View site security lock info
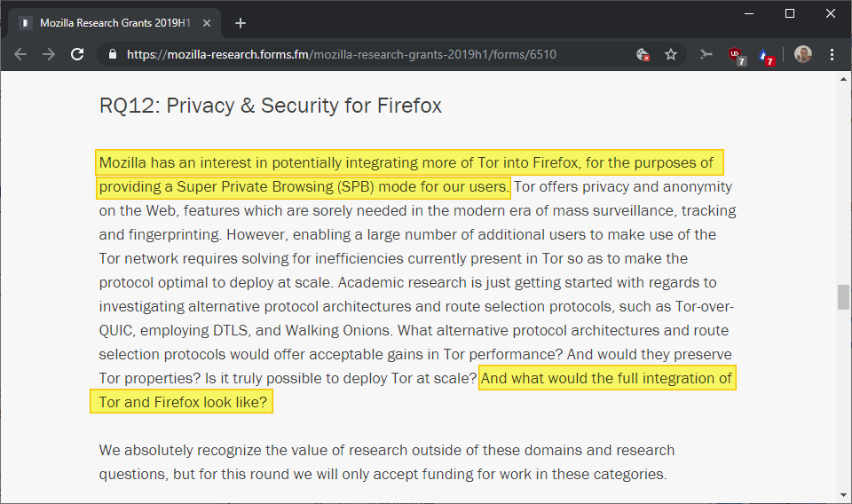This screenshot has width=852, height=504. click(113, 54)
